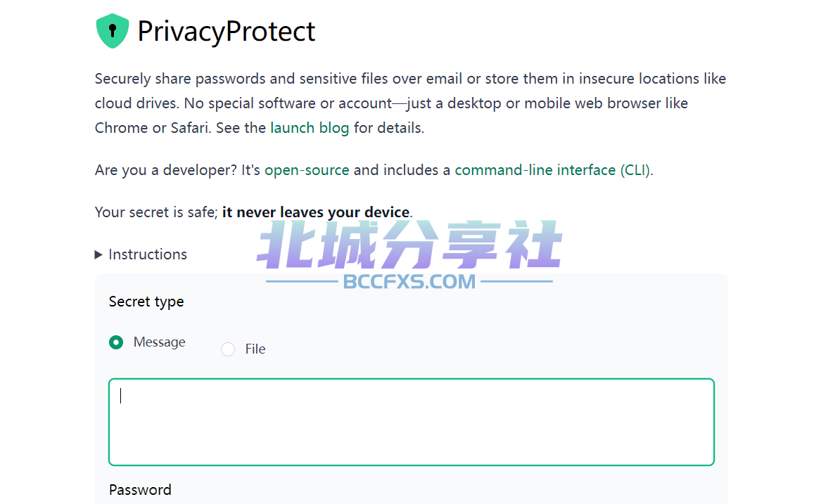Click the Message option label text

159,342
